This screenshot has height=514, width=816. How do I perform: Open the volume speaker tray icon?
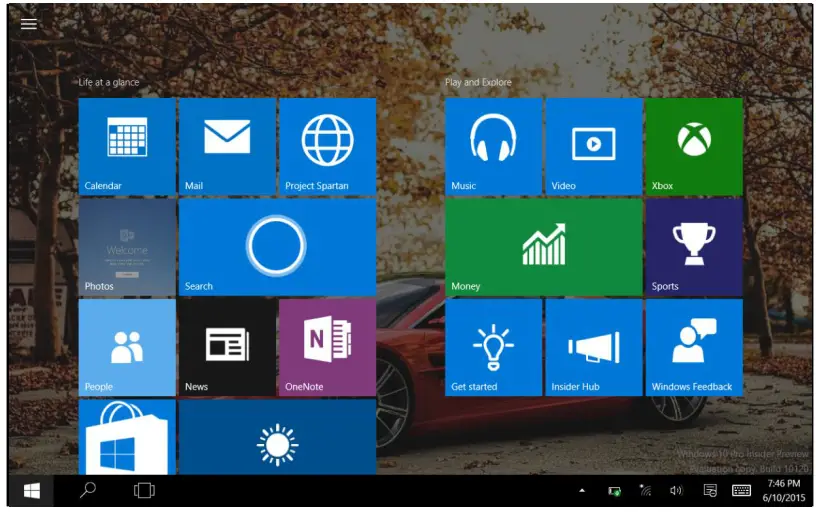[676, 490]
